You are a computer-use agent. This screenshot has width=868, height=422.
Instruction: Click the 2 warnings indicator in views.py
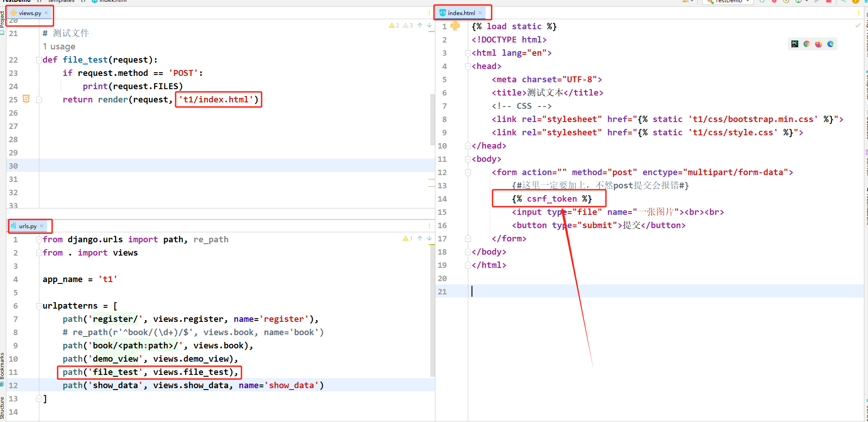[x=394, y=26]
